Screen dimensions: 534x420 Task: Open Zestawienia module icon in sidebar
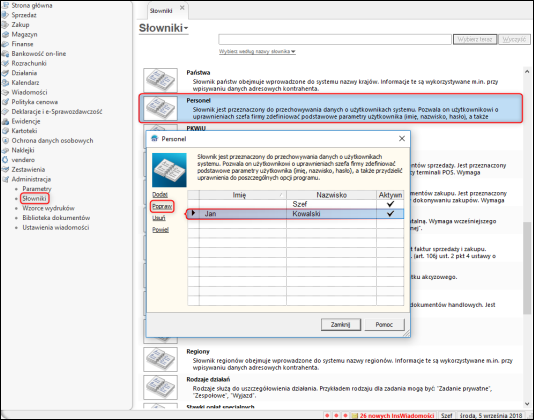(x=5, y=169)
